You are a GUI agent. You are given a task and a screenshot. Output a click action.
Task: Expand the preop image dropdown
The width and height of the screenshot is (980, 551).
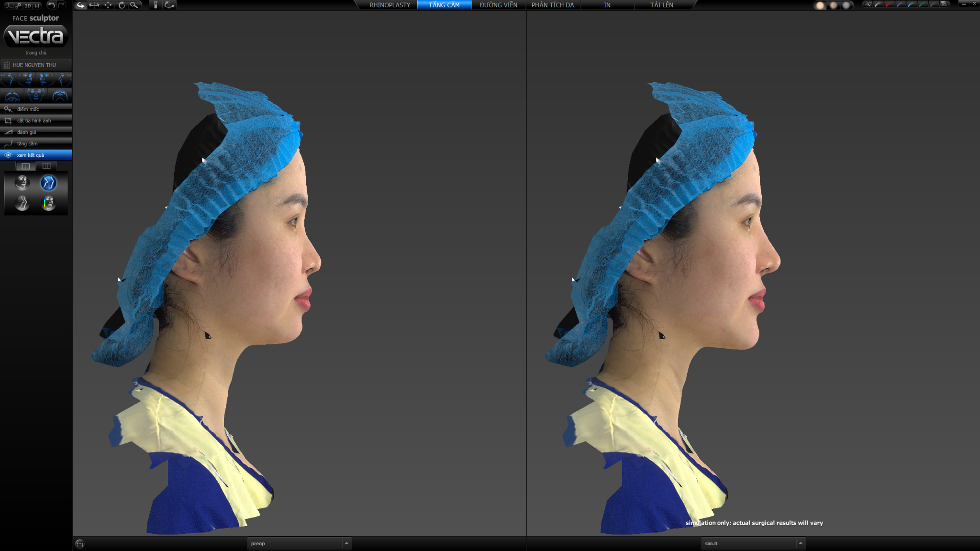click(346, 543)
